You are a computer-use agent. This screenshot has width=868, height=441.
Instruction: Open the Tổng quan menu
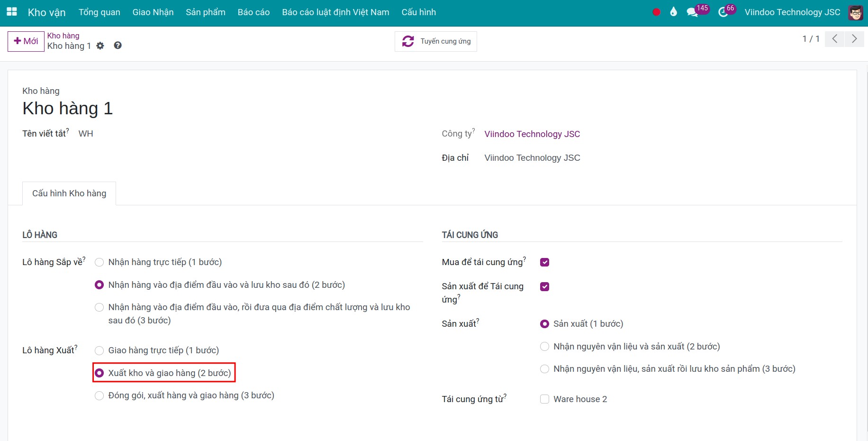[99, 12]
